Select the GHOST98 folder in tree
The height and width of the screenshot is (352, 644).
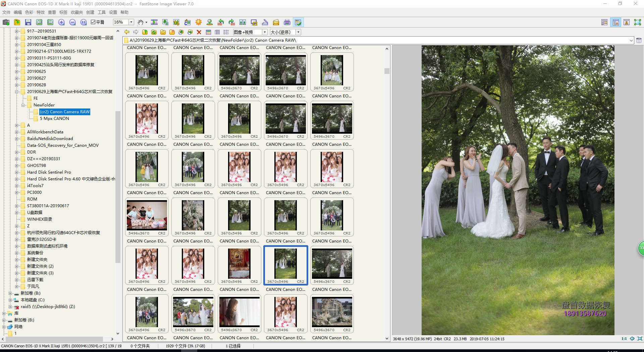tap(37, 166)
